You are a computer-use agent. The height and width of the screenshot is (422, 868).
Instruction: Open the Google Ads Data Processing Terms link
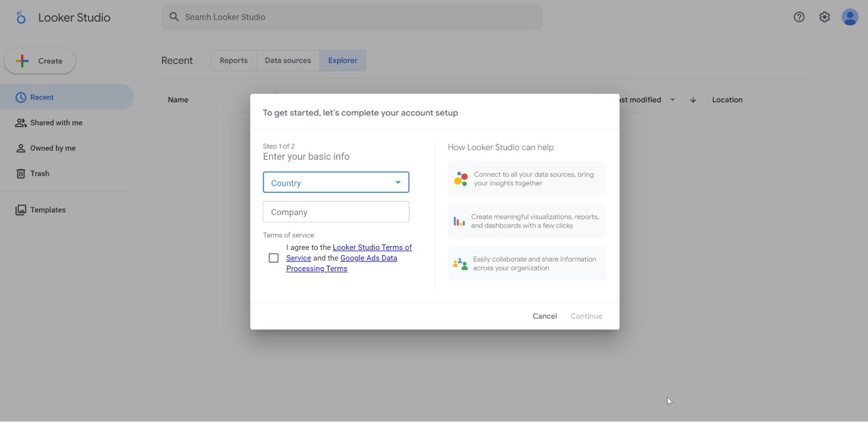point(368,258)
